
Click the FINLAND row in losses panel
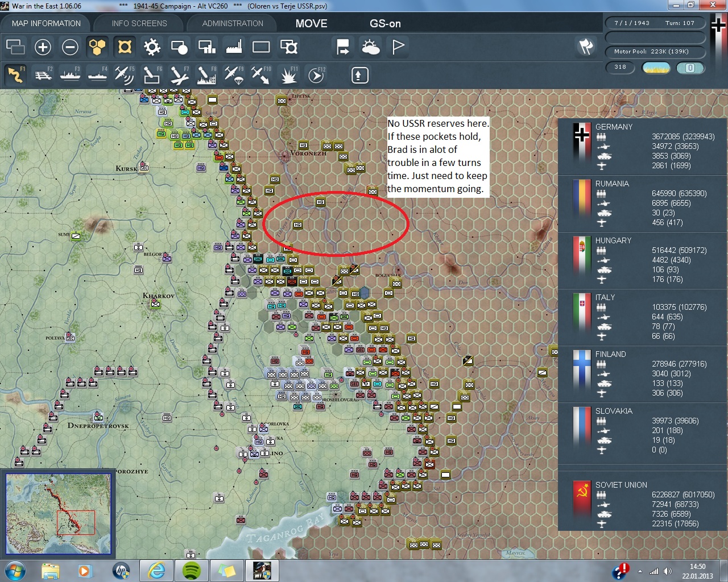pyautogui.click(x=644, y=374)
